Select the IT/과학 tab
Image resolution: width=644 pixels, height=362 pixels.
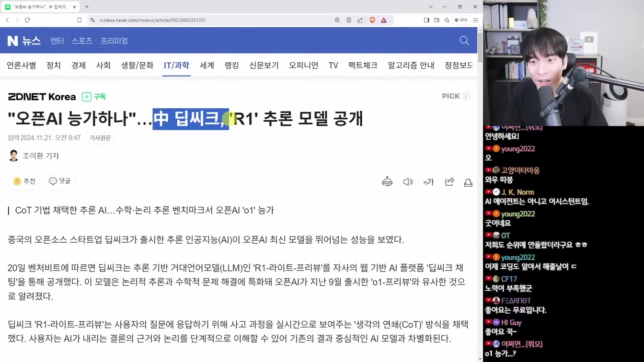176,65
